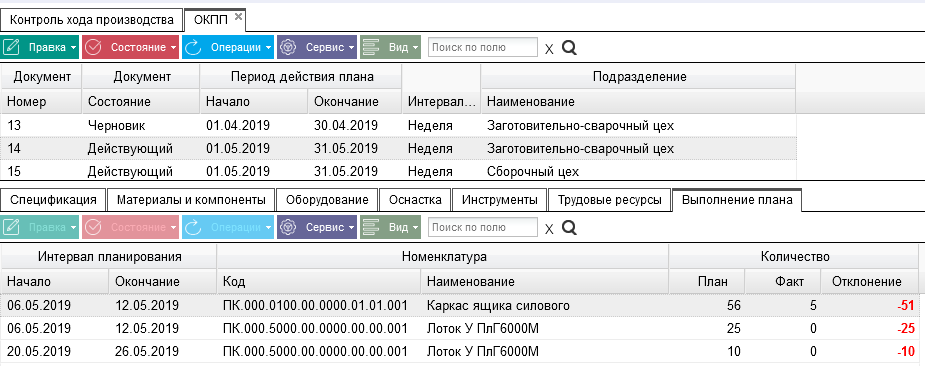
Task: Open the Оснастка tab
Action: point(415,200)
